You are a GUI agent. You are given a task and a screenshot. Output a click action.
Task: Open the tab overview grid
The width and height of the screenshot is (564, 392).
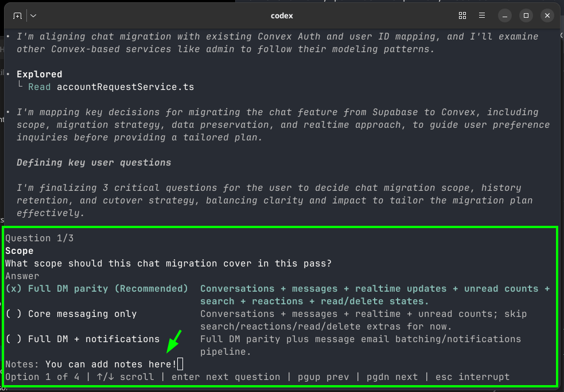point(462,15)
